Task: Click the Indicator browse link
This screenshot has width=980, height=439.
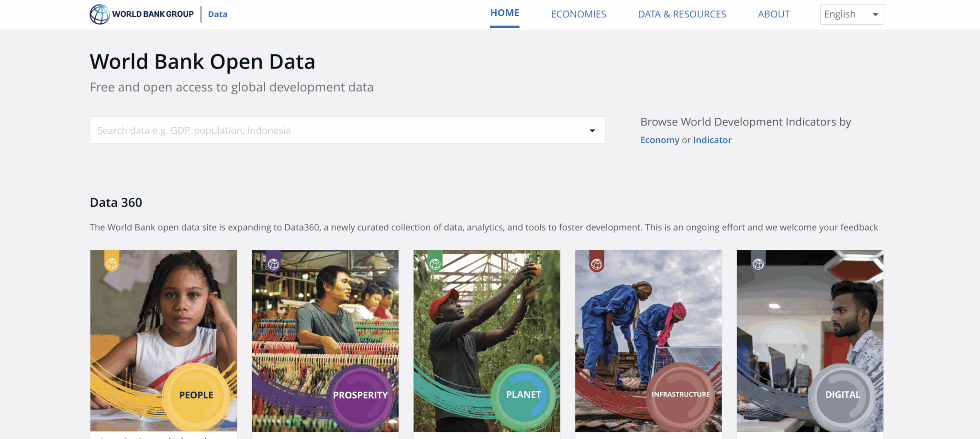Action: tap(712, 139)
